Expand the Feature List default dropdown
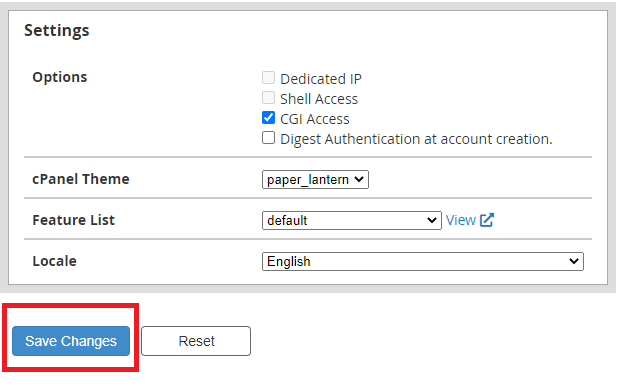This screenshot has width=636, height=385. (352, 220)
